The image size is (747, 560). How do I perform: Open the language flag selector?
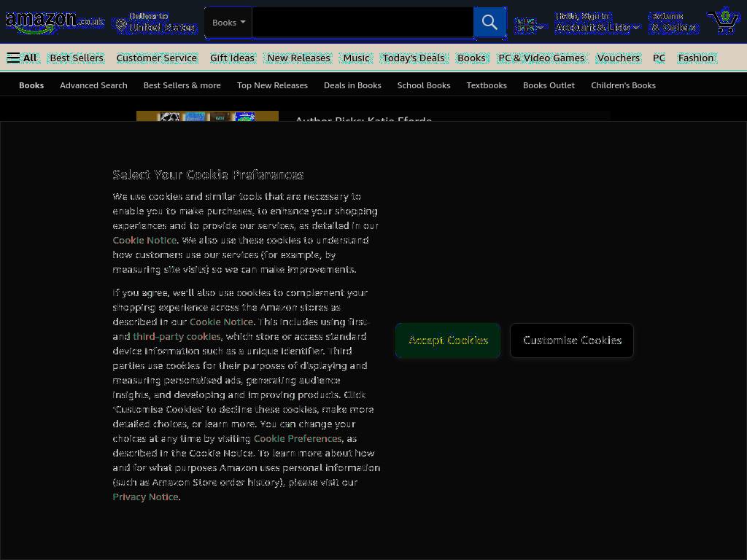[530, 25]
